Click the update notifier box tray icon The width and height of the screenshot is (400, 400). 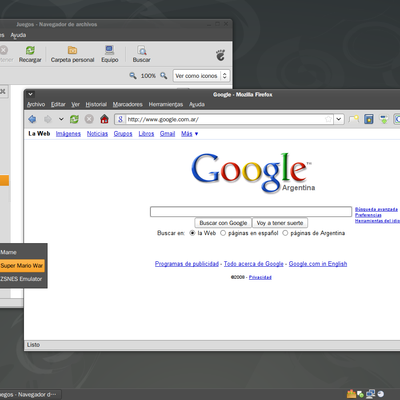(351, 394)
